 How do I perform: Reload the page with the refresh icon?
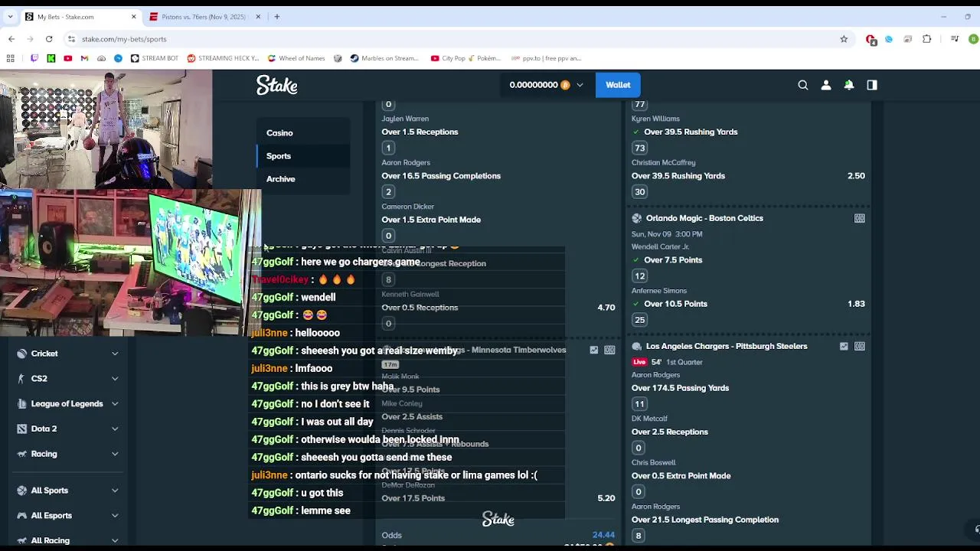click(x=49, y=39)
